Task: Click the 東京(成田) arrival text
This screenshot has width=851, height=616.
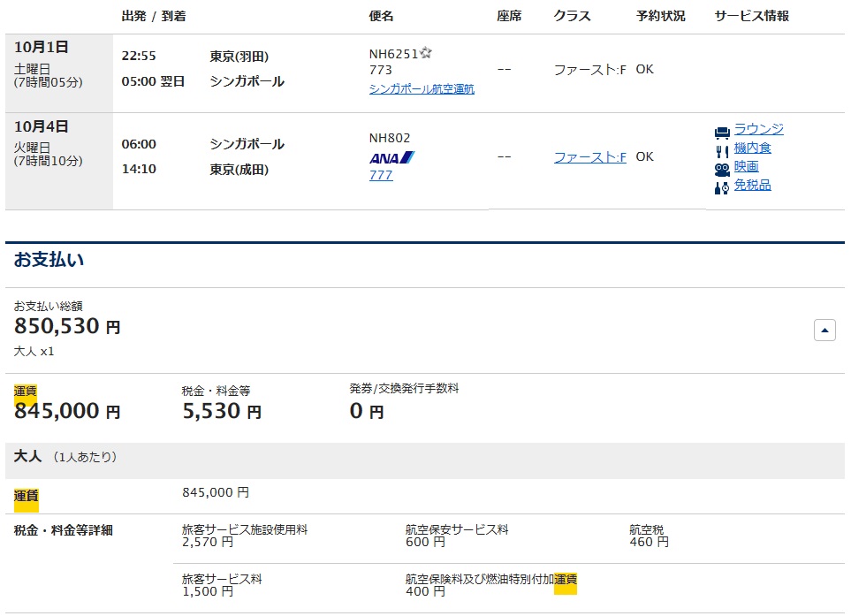Action: (239, 170)
